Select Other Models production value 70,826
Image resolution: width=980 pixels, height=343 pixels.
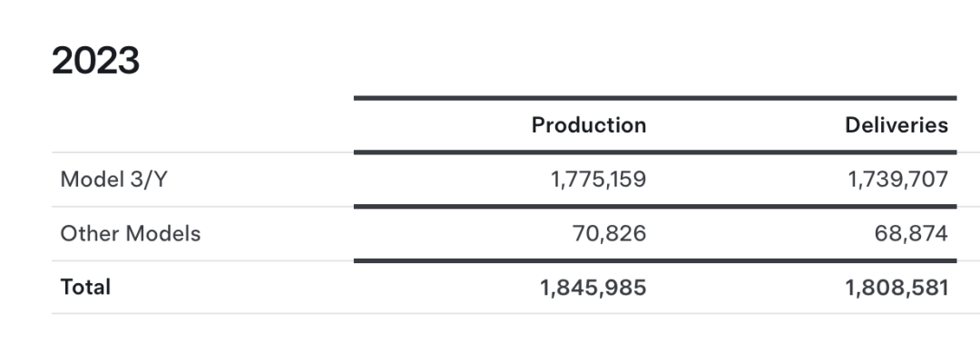(x=610, y=234)
